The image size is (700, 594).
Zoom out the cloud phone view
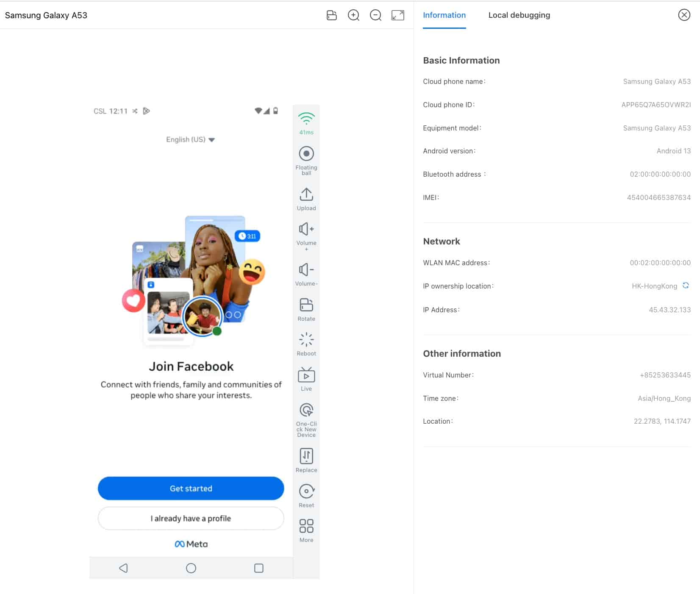click(375, 15)
